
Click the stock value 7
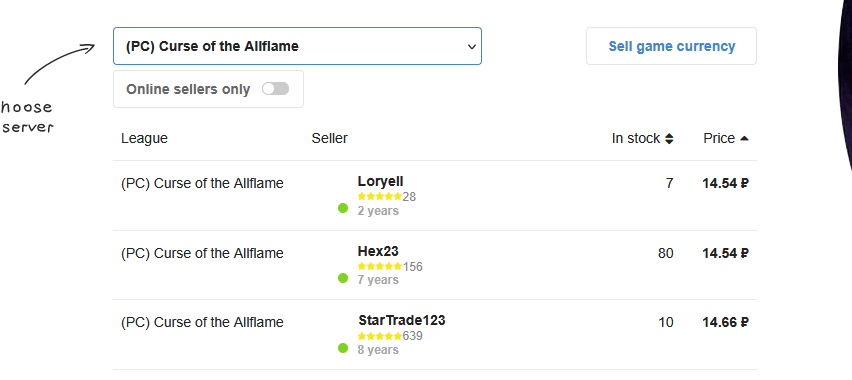point(669,184)
